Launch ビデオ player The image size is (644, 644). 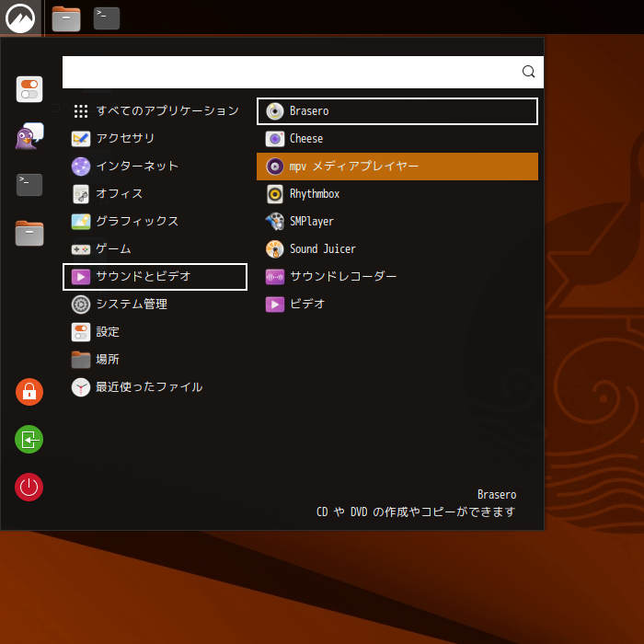397,305
